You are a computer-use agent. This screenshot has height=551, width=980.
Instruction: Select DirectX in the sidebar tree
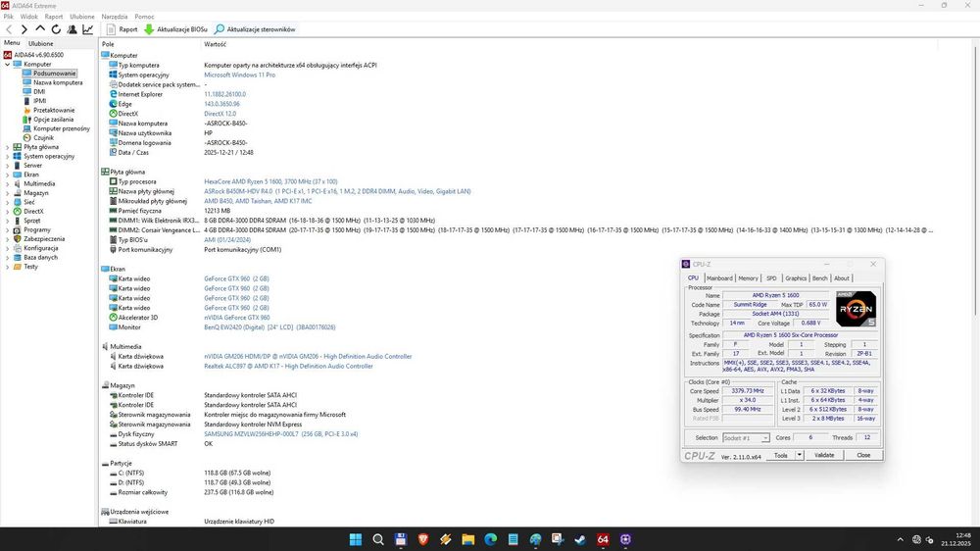click(33, 212)
